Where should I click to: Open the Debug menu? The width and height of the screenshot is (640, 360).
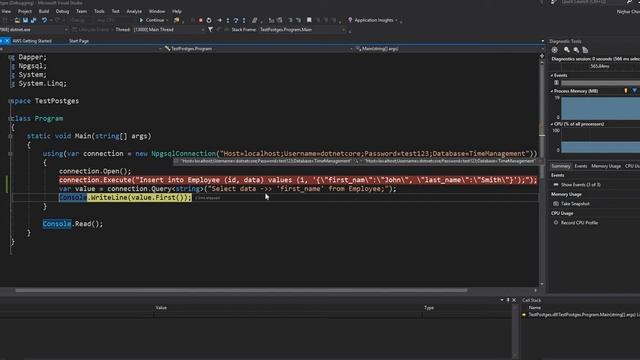coord(62,11)
